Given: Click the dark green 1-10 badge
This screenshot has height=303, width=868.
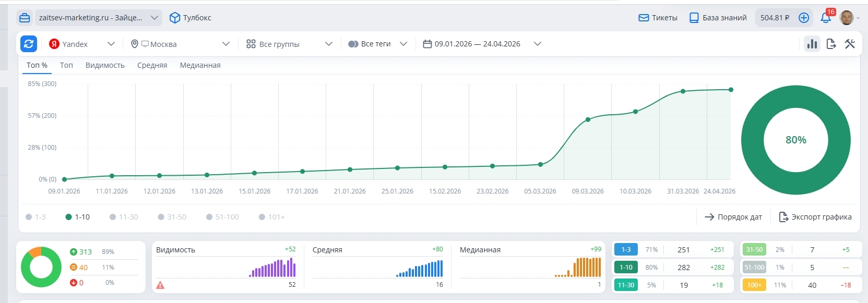Looking at the screenshot, I should [626, 268].
